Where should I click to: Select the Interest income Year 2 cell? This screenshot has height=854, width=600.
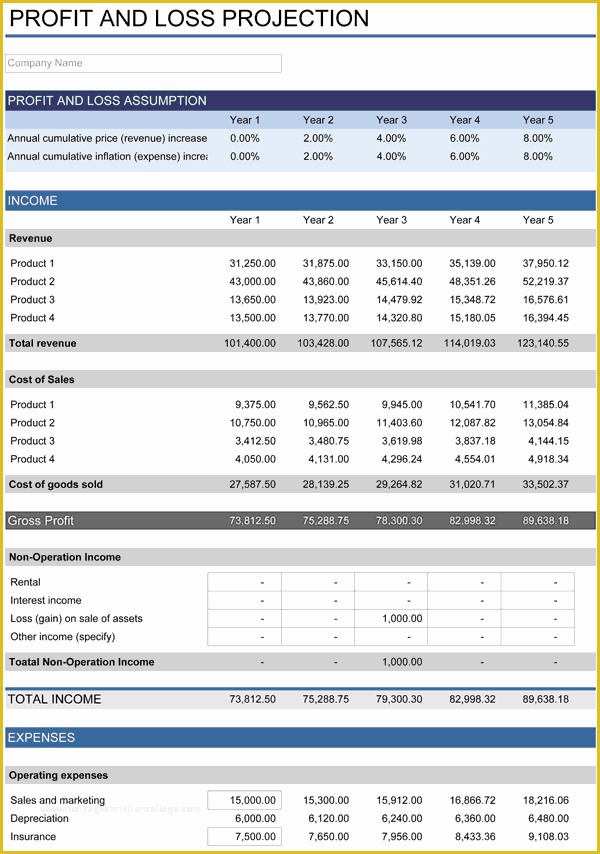(x=318, y=600)
